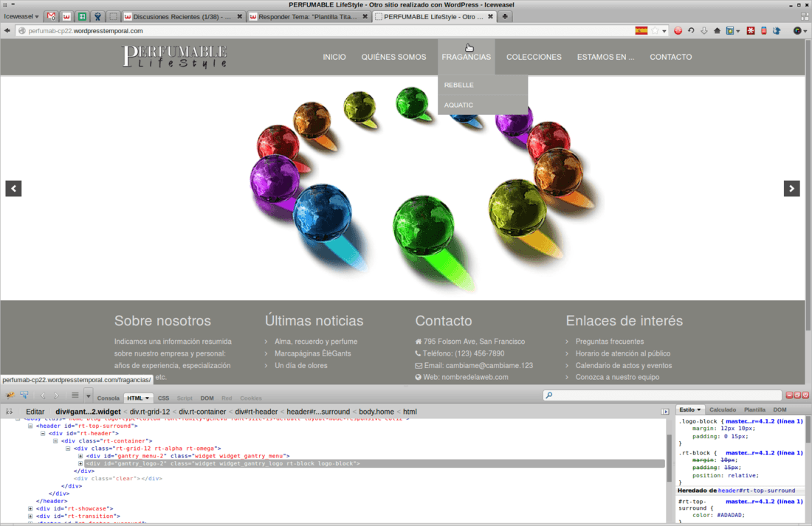
Task: Open the second pinned red-logo tab
Action: click(66, 16)
